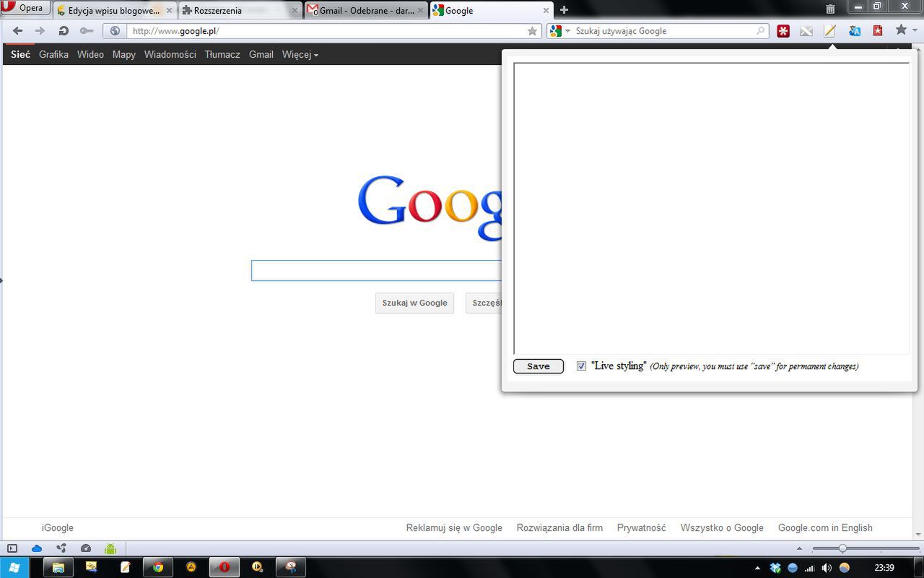The width and height of the screenshot is (924, 578).
Task: Click inside the stylesheet text area
Action: coord(711,208)
